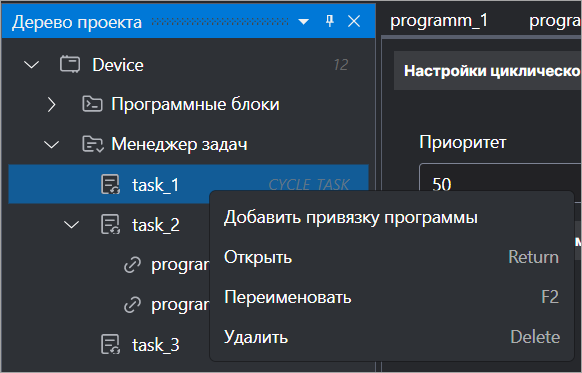Choose Удалить in the context menu
Screen dimensions: 582x373
pyautogui.click(x=392, y=337)
